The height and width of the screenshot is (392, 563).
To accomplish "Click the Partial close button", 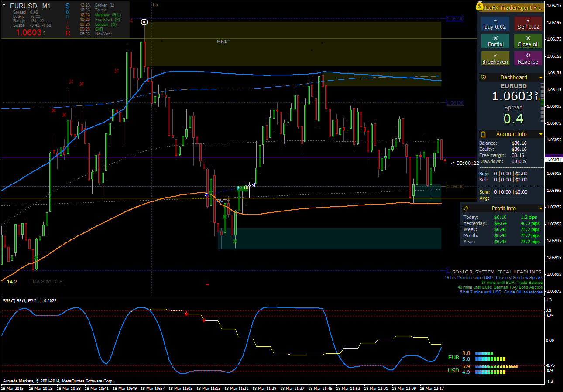I will [495, 41].
